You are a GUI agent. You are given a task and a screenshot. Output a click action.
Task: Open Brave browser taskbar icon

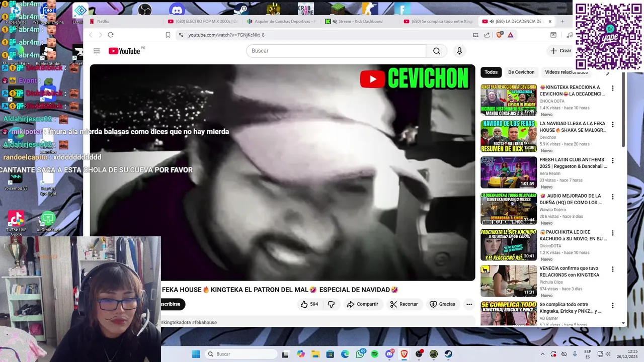click(404, 354)
